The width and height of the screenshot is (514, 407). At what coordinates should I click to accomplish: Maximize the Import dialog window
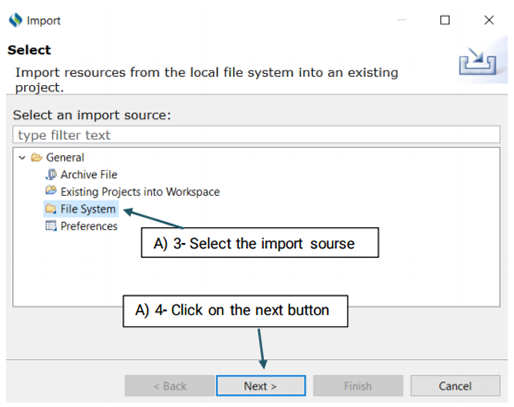445,20
